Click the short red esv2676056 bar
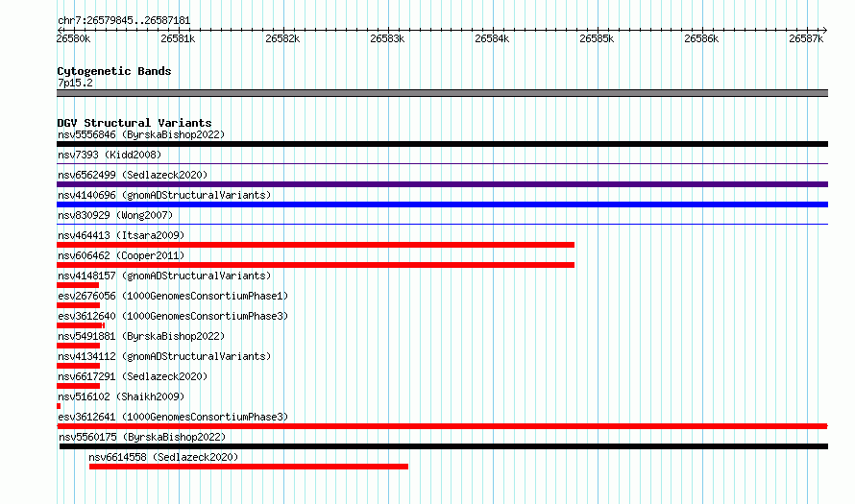The image size is (855, 504). point(79,305)
